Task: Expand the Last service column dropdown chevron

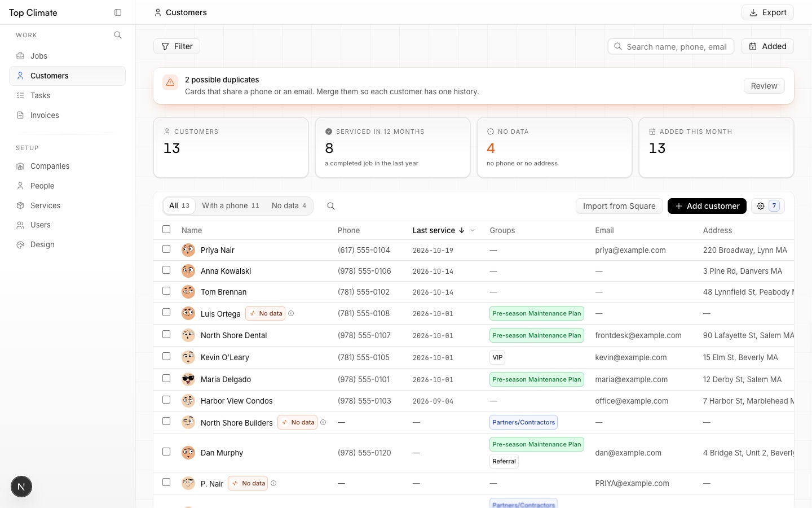Action: coord(473,230)
